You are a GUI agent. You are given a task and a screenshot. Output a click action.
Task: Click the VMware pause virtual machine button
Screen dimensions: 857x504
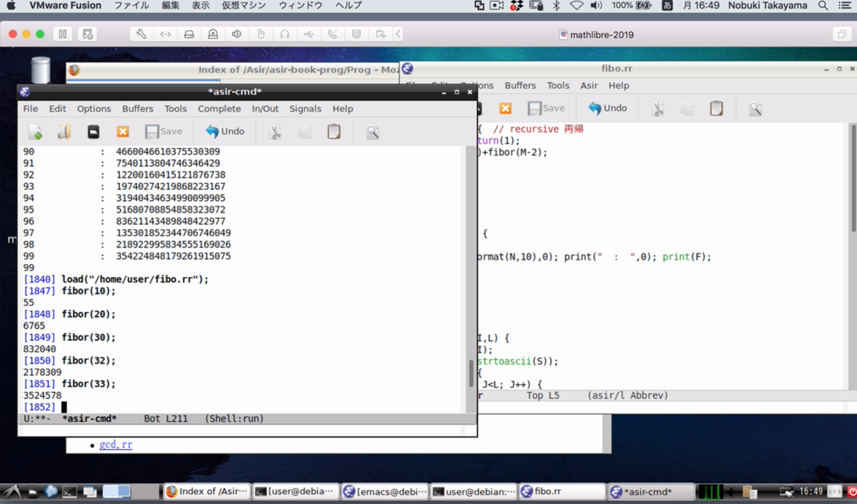pos(63,34)
